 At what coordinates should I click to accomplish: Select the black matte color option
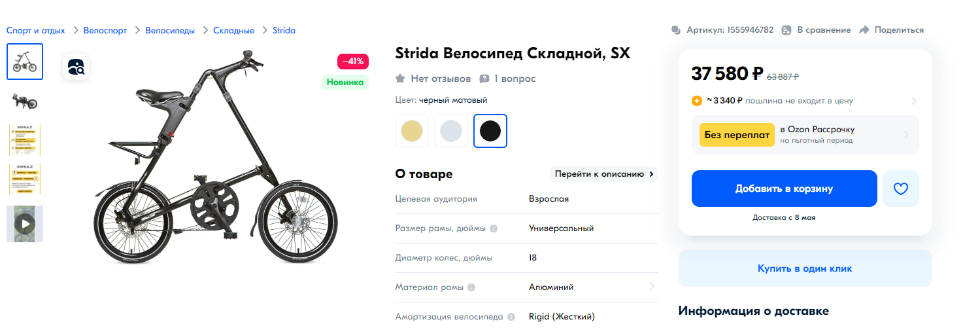point(490,131)
